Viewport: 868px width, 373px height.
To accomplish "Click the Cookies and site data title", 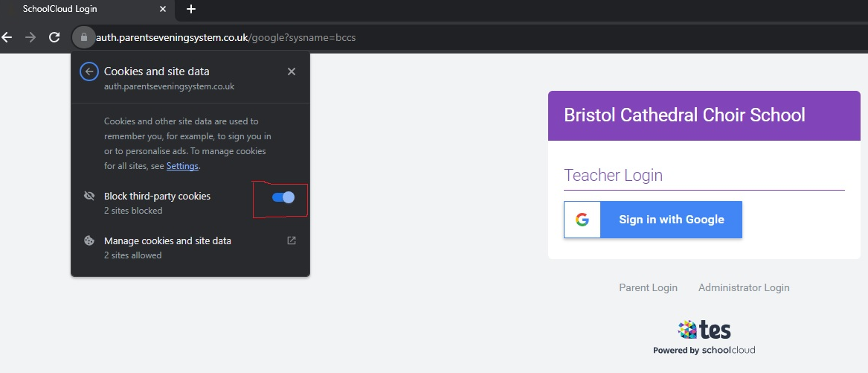I will coord(157,71).
